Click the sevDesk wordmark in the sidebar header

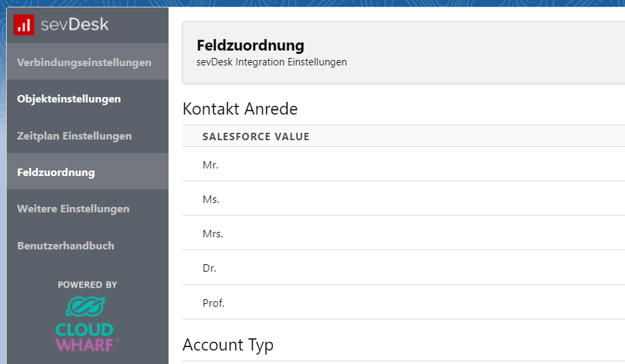74,26
